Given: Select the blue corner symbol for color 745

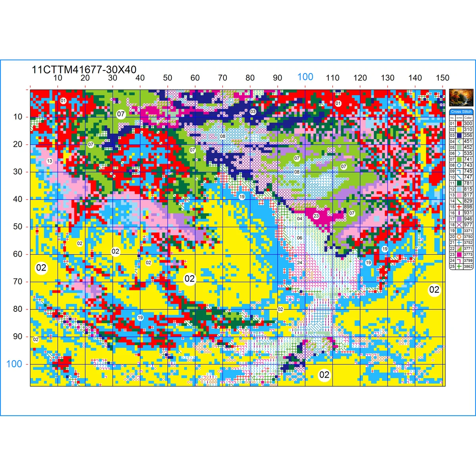Looking at the screenshot, I should pos(459,171).
